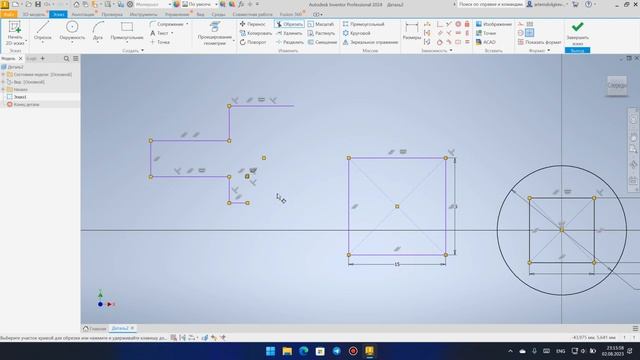Choose Круговой (Circular) pattern

coord(356,33)
